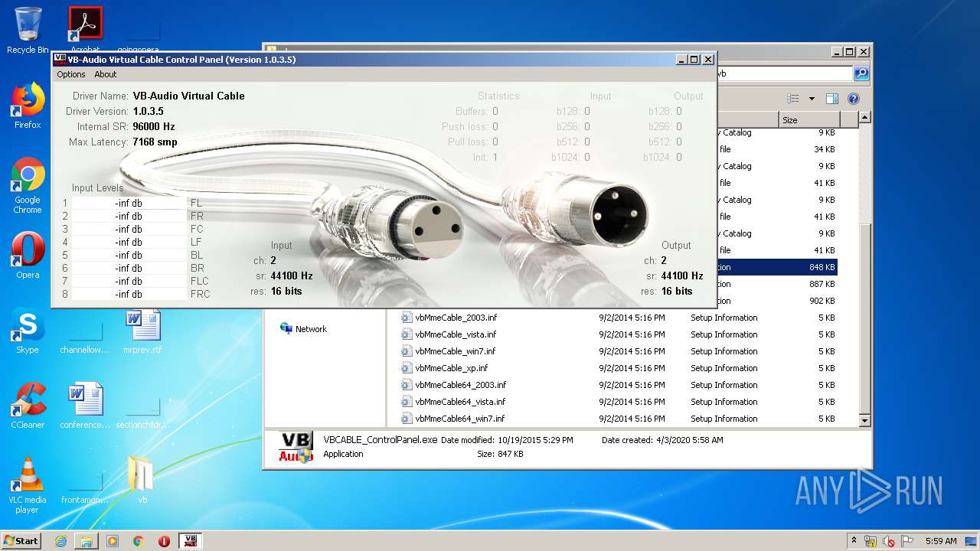This screenshot has height=551, width=980.
Task: Launch CCleaner desktop shortcut
Action: tap(28, 406)
